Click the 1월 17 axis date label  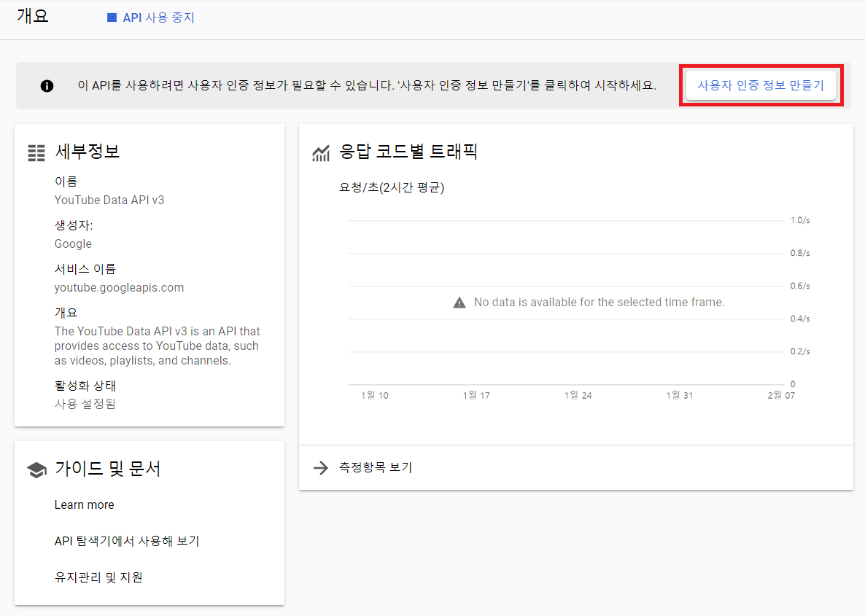476,395
